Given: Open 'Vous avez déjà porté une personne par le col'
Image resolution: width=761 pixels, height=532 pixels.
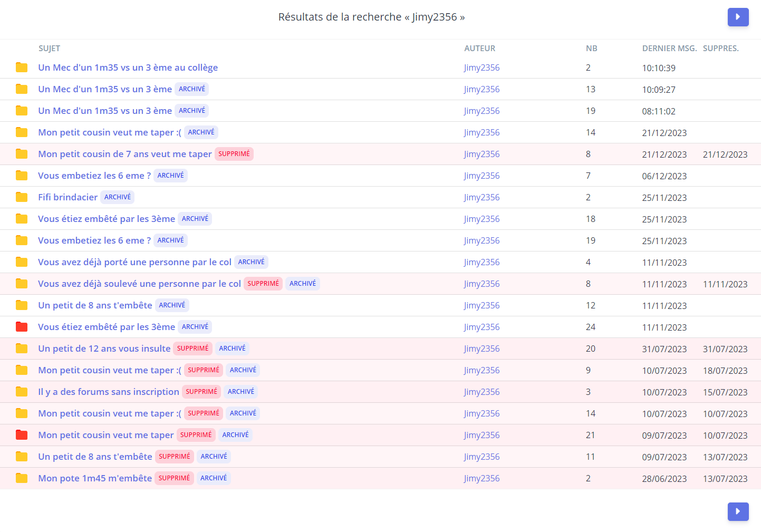Looking at the screenshot, I should (x=134, y=262).
